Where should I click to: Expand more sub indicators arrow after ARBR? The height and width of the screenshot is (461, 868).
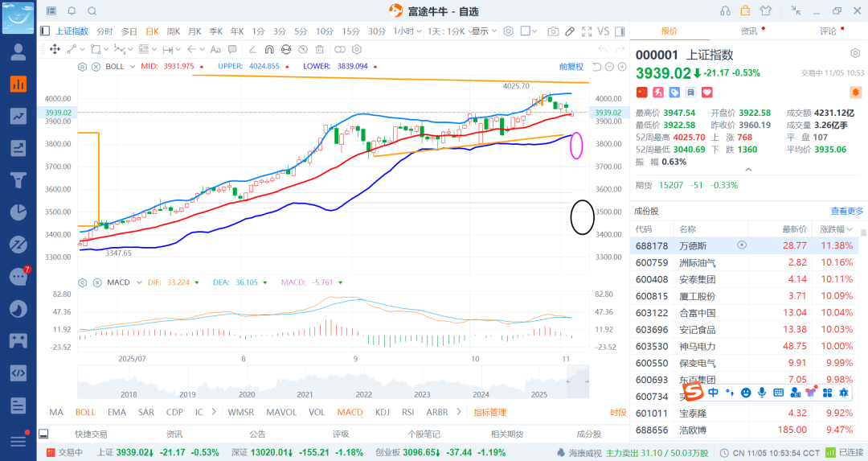pyautogui.click(x=458, y=412)
